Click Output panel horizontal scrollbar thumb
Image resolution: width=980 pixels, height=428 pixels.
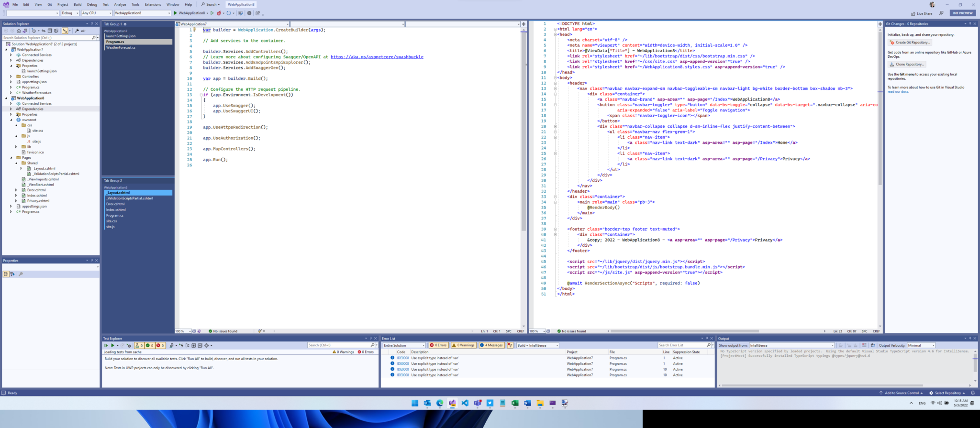823,385
